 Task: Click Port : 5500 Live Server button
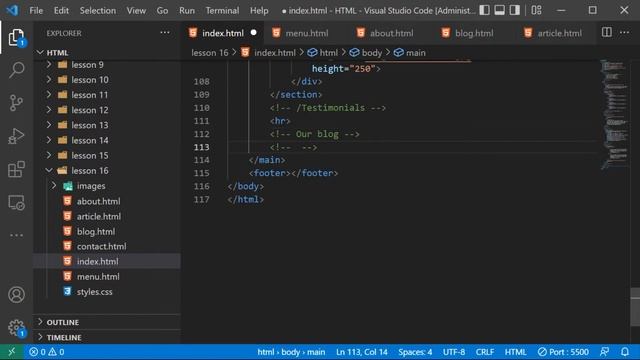563,352
